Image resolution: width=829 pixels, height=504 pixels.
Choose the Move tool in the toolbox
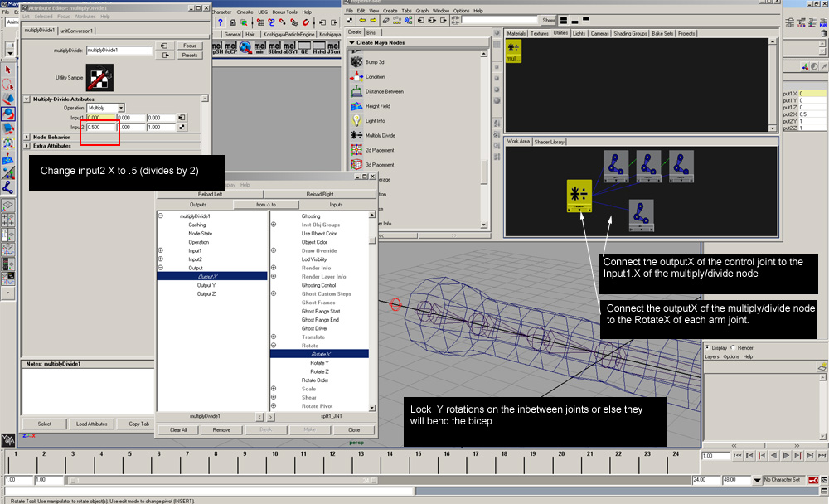coord(8,99)
